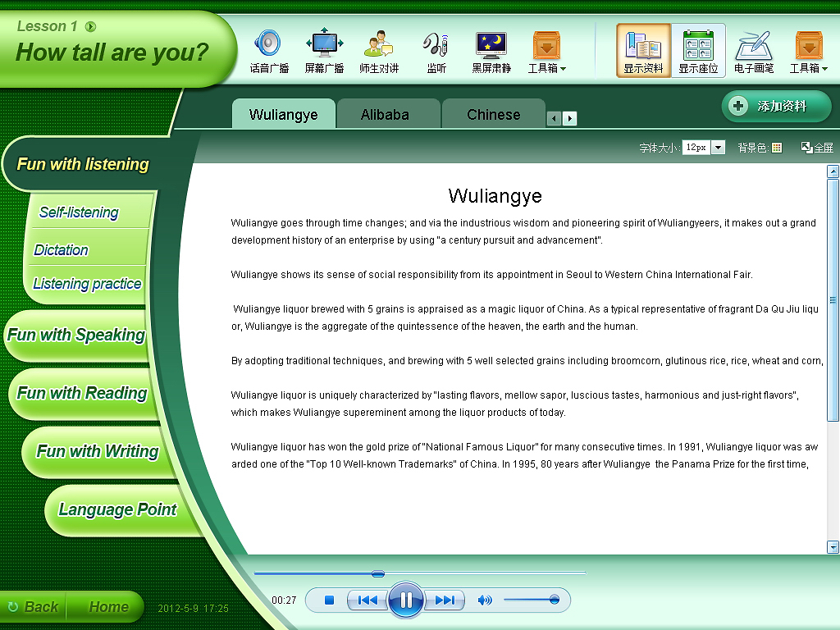Screen dimensions: 840x630
Task: Toggle the show materials view
Action: click(643, 51)
